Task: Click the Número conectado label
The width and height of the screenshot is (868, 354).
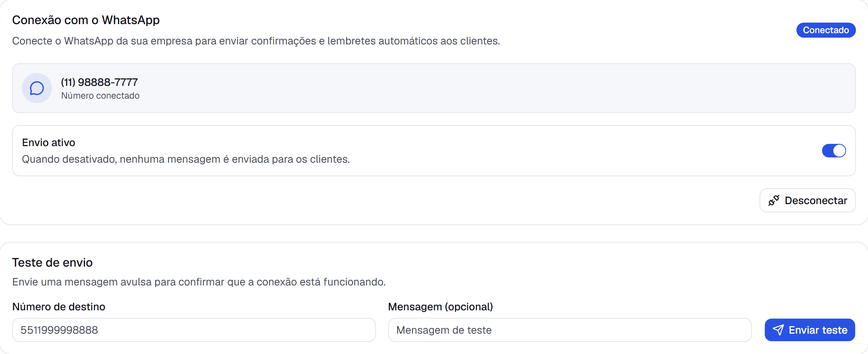Action: coord(100,96)
